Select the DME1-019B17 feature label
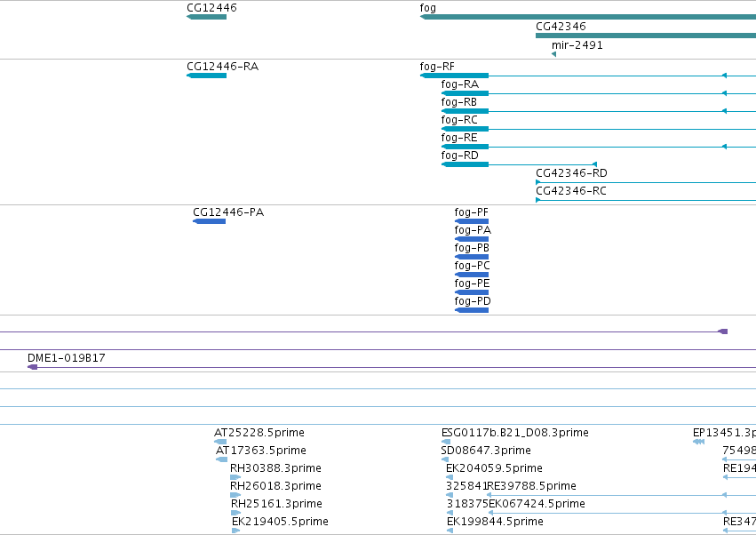The width and height of the screenshot is (756, 535). [67, 358]
